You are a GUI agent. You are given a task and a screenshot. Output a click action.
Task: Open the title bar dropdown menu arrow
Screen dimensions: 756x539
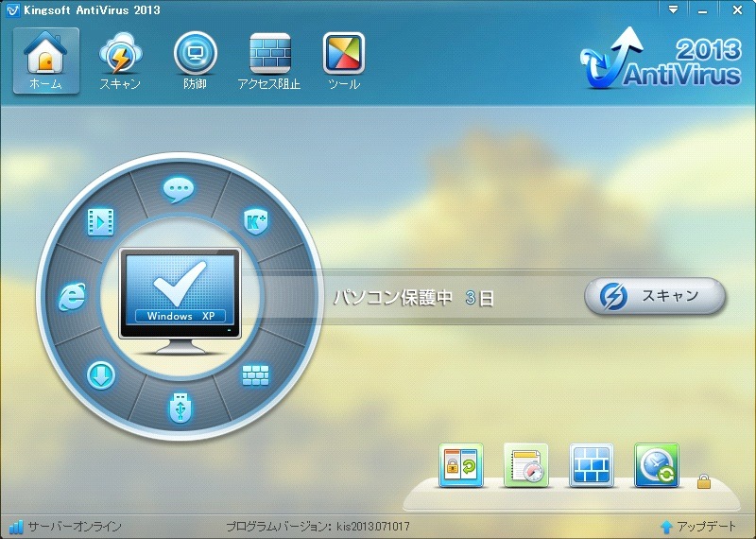coord(674,9)
